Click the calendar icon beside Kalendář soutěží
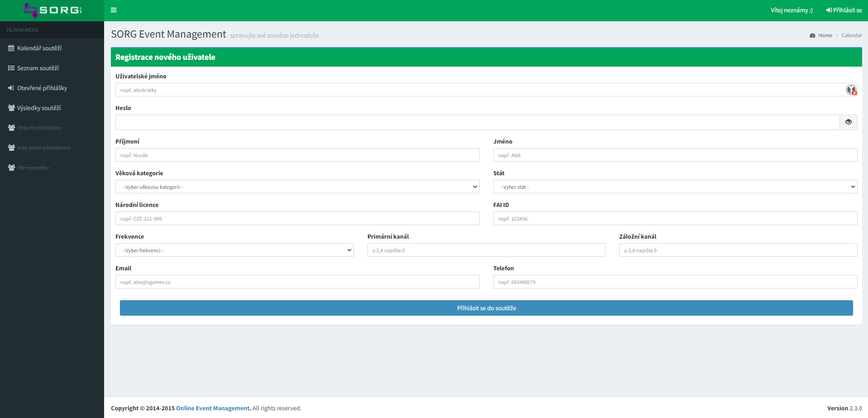The width and height of the screenshot is (868, 418). 11,48
